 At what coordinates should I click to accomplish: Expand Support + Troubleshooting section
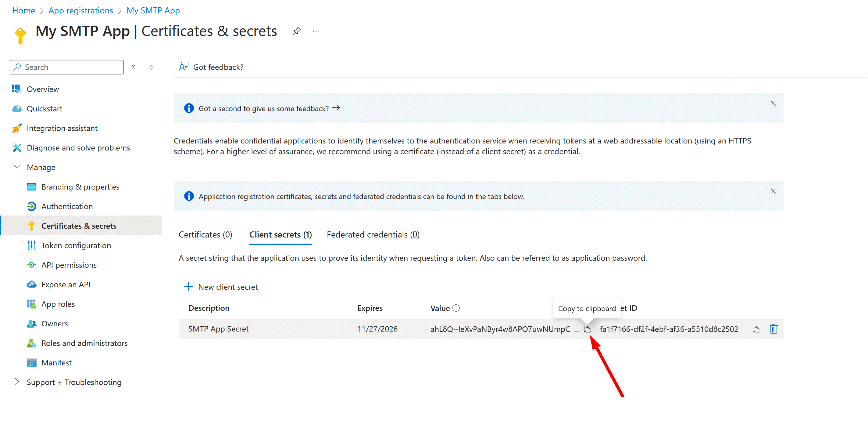[x=17, y=382]
